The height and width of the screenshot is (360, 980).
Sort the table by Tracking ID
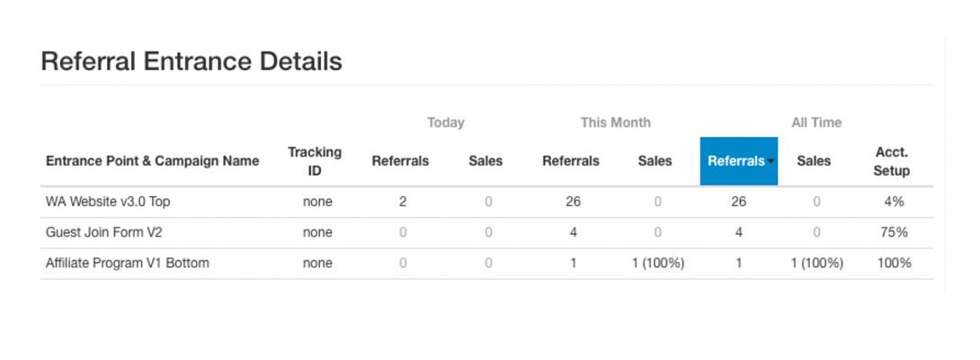point(314,161)
